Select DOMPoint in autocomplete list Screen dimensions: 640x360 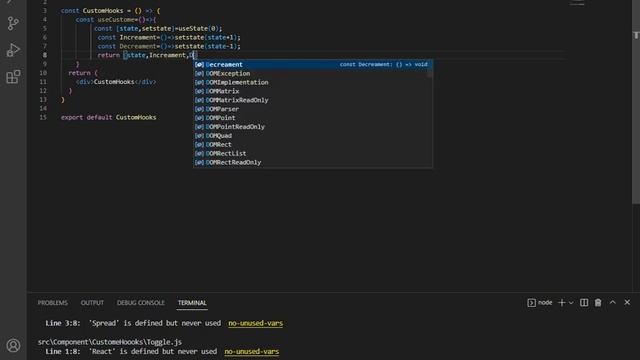[312, 118]
